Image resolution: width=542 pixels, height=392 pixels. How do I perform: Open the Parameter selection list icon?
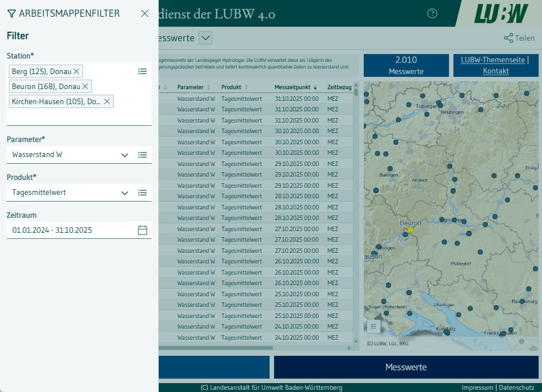(143, 155)
